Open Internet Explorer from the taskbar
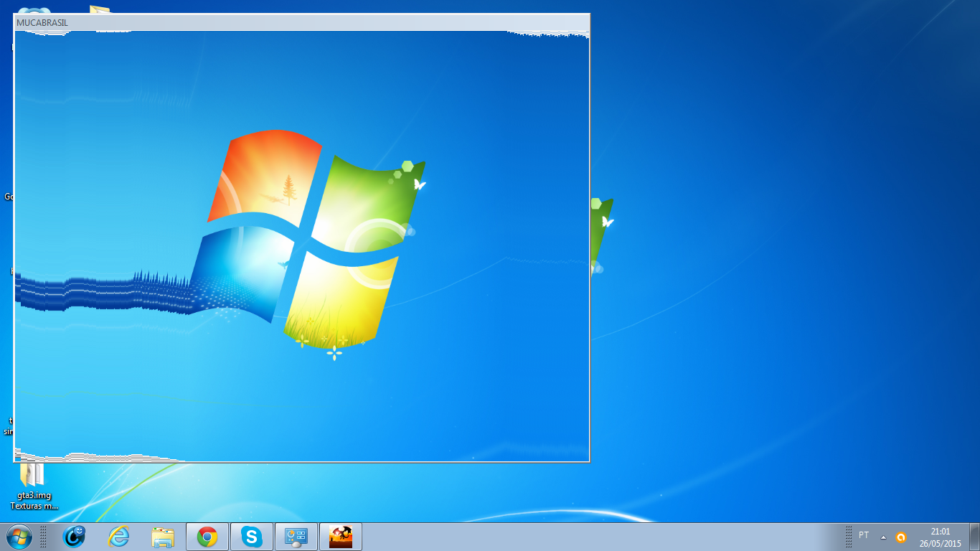 click(119, 536)
